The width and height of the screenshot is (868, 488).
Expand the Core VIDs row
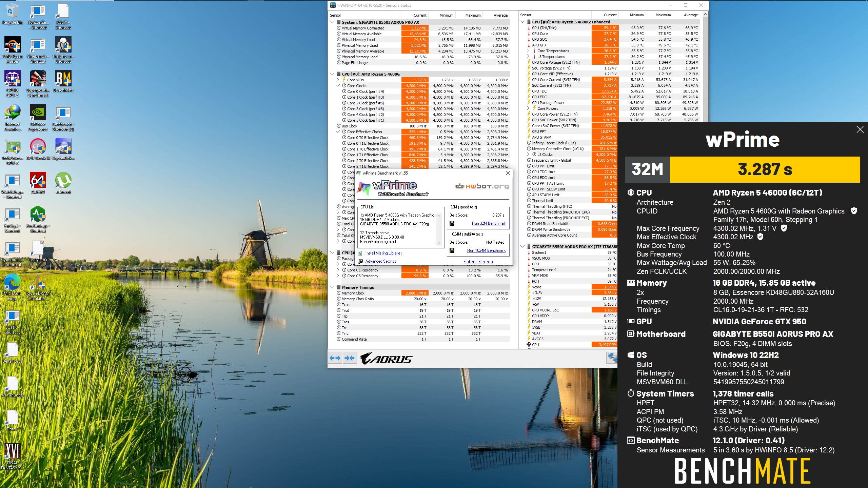click(338, 80)
